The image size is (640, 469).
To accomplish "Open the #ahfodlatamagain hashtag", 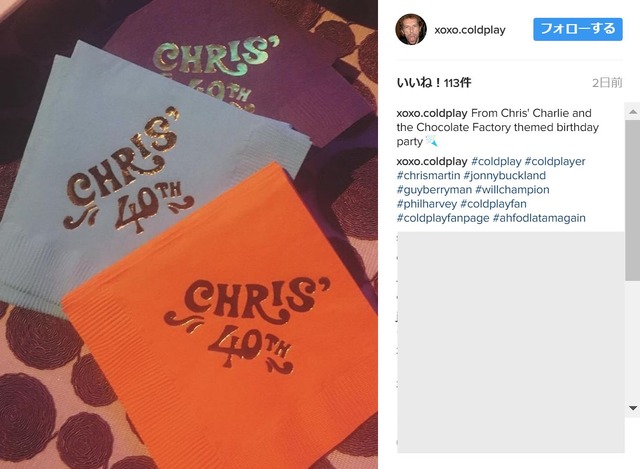I will (x=539, y=218).
